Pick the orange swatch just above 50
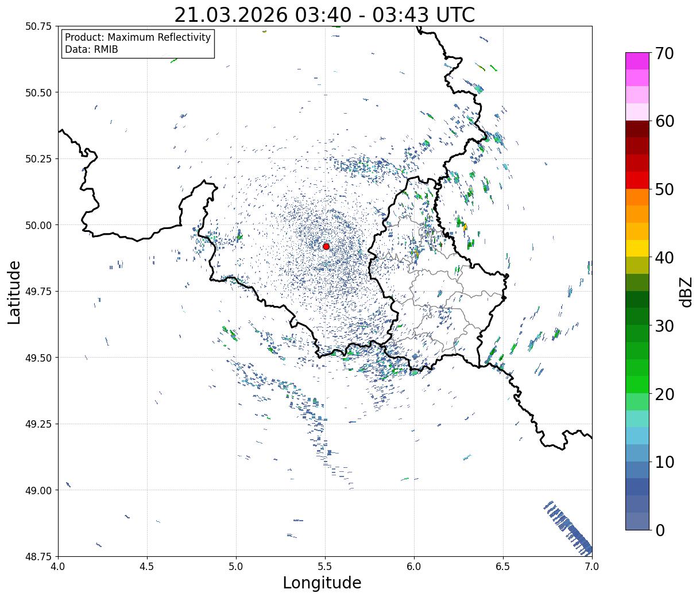Screen dimensions: 700x597 click(637, 197)
